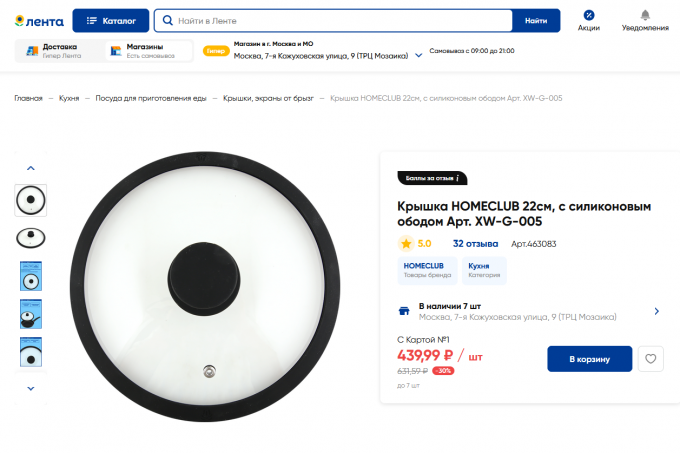
Task: Open the 32 отзыва reviews link
Action: [475, 243]
